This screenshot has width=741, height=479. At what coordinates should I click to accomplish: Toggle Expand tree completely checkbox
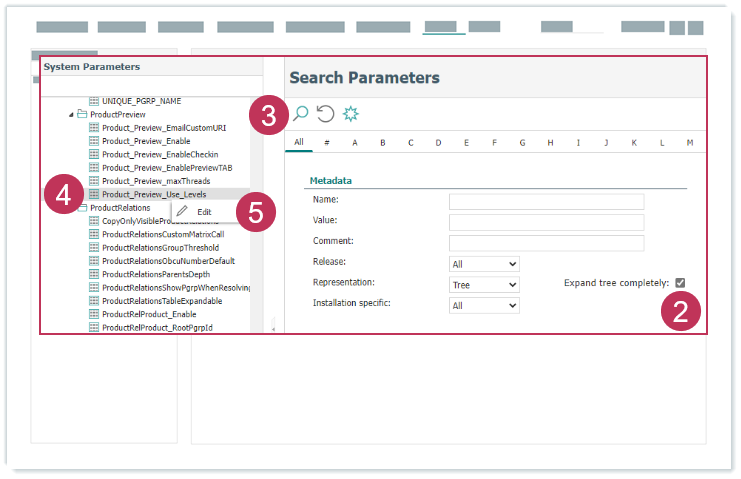click(x=681, y=283)
